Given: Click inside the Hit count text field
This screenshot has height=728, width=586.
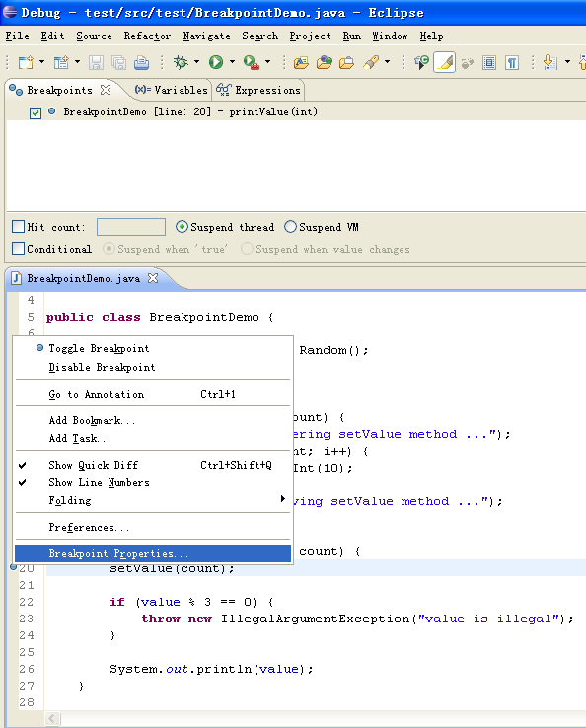Looking at the screenshot, I should tap(131, 227).
